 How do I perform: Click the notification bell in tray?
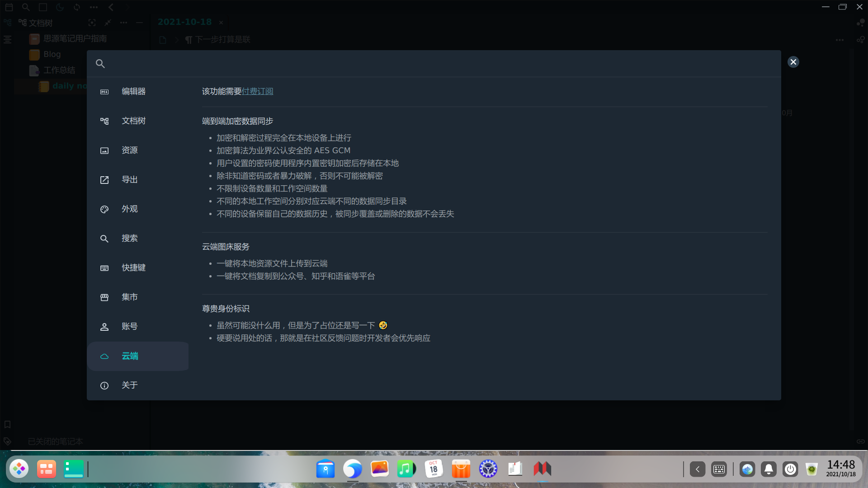coord(769,469)
